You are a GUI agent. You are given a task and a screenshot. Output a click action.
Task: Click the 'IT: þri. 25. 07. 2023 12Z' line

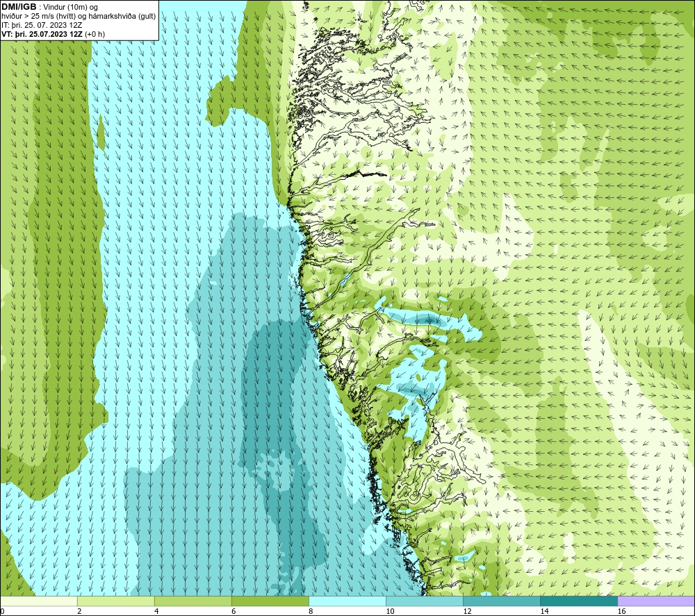42,25
